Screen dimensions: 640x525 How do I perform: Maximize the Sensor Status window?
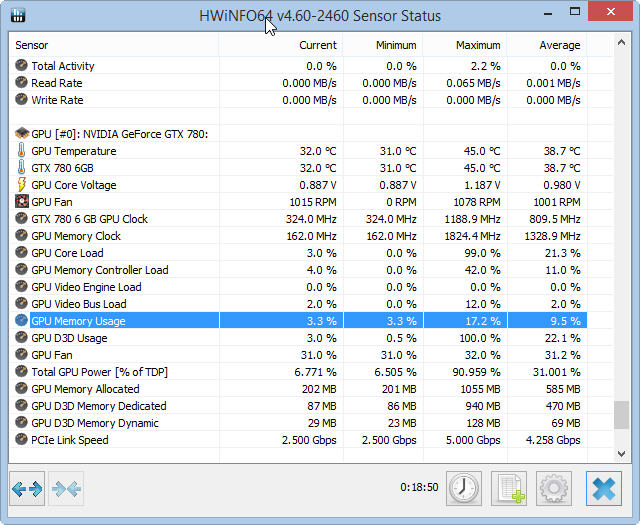[x=575, y=11]
